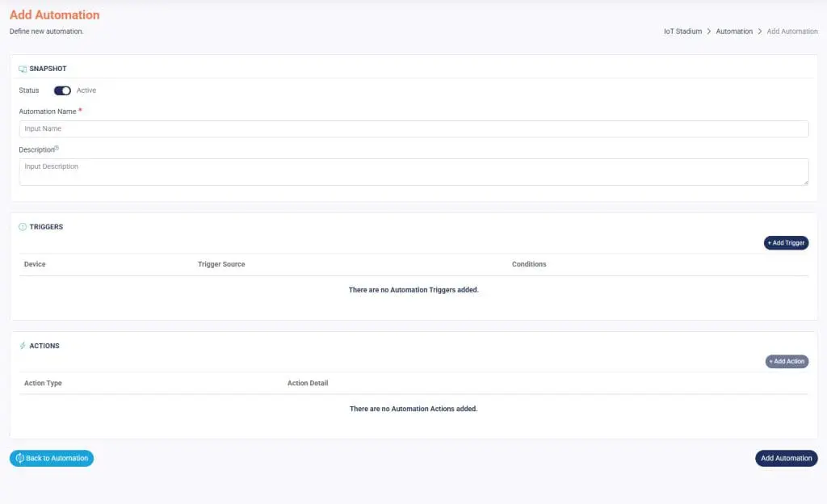
Task: Click the Action Detail column header
Action: click(308, 383)
